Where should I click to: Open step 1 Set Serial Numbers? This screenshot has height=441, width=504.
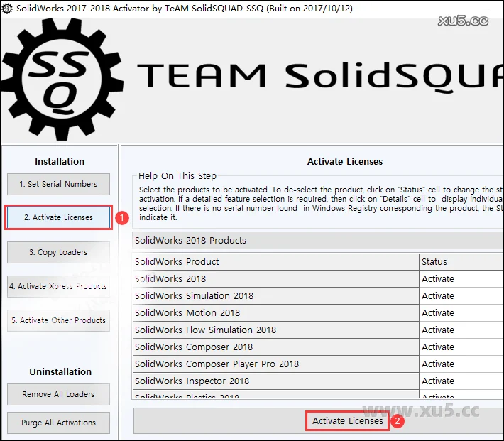(59, 184)
